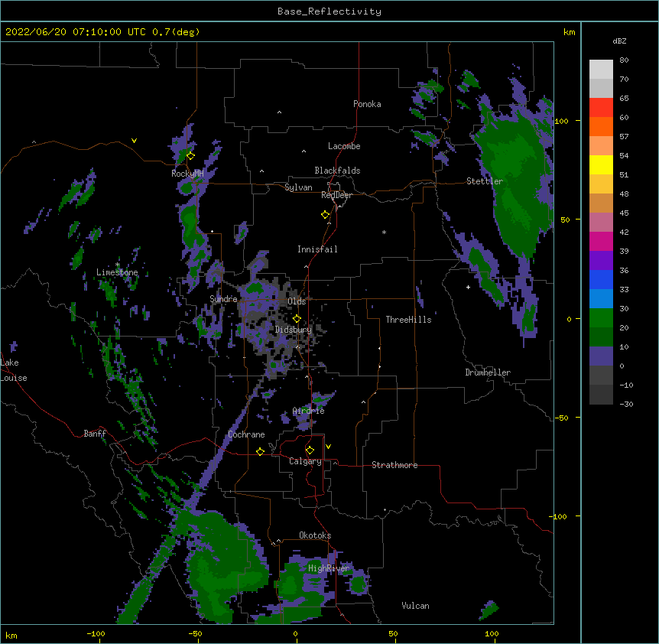Click the Lacombe city label
This screenshot has width=659, height=644.
(x=344, y=146)
